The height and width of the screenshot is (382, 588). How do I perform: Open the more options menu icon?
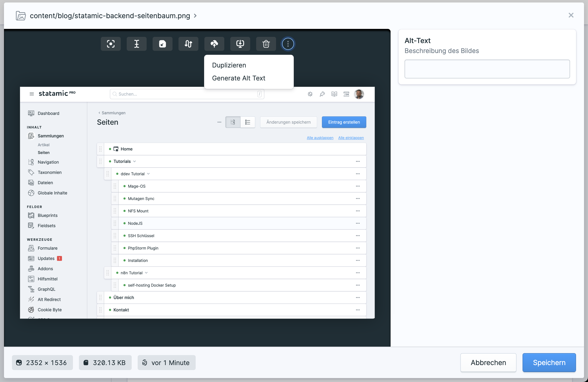click(x=288, y=44)
